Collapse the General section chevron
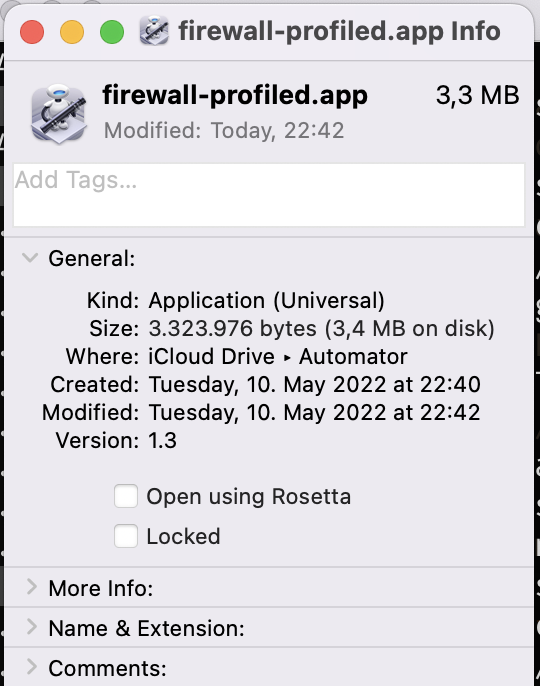Viewport: 540px width, 686px height. click(x=30, y=258)
